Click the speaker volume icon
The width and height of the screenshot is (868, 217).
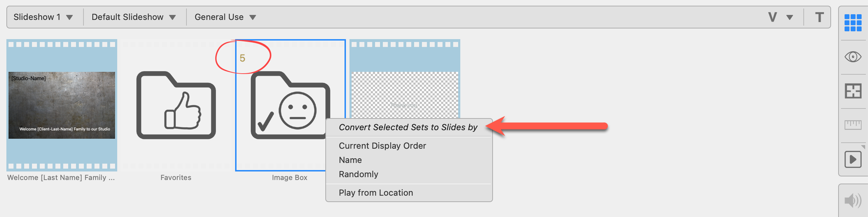tap(853, 201)
